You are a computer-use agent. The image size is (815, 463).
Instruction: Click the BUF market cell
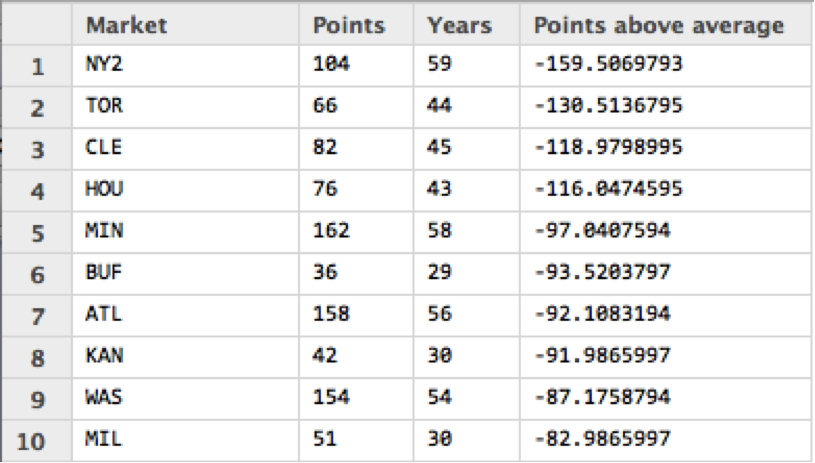[104, 272]
